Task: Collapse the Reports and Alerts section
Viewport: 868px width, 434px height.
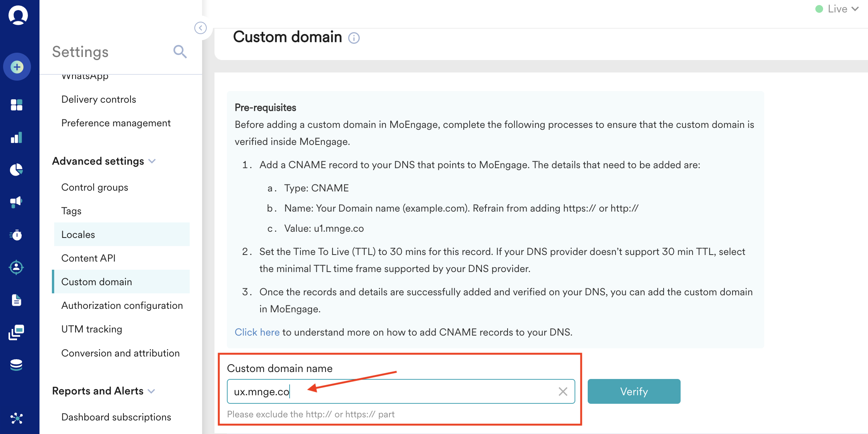Action: pos(152,391)
